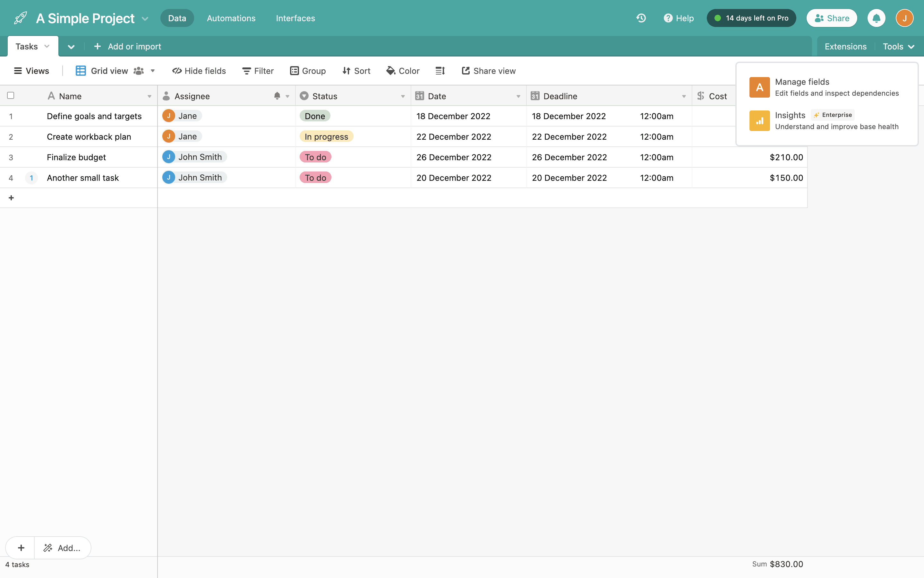Open Filter toolbar option
Screen dimensions: 924x578
click(x=258, y=71)
